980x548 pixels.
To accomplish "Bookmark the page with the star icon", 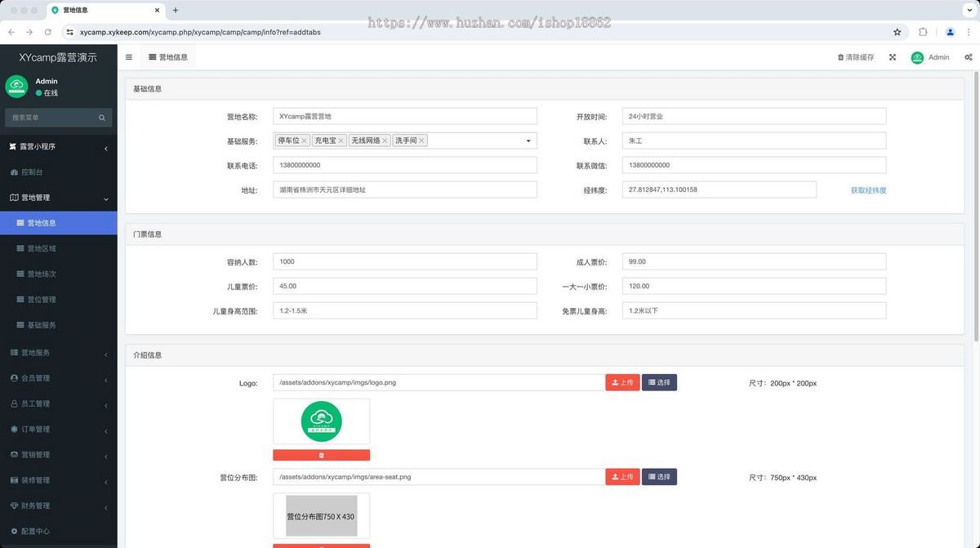I will 897,32.
